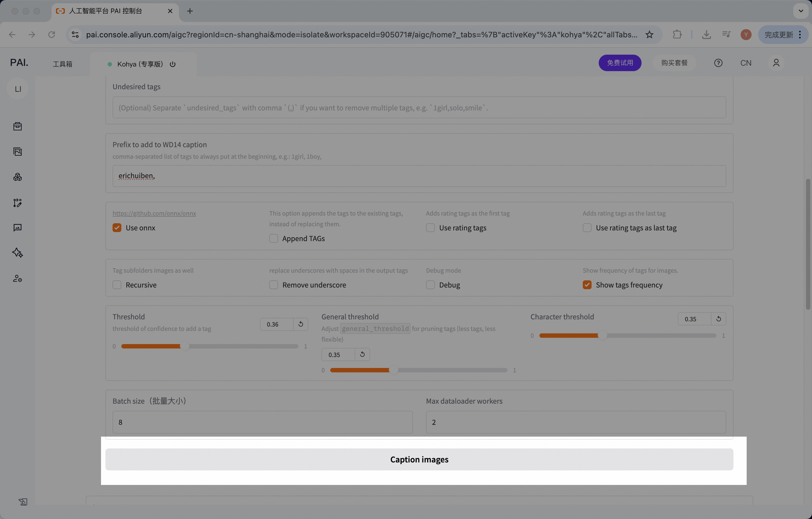Open the sparkle star sidebar icon
Screen dimensions: 812x519
pyautogui.click(x=18, y=253)
